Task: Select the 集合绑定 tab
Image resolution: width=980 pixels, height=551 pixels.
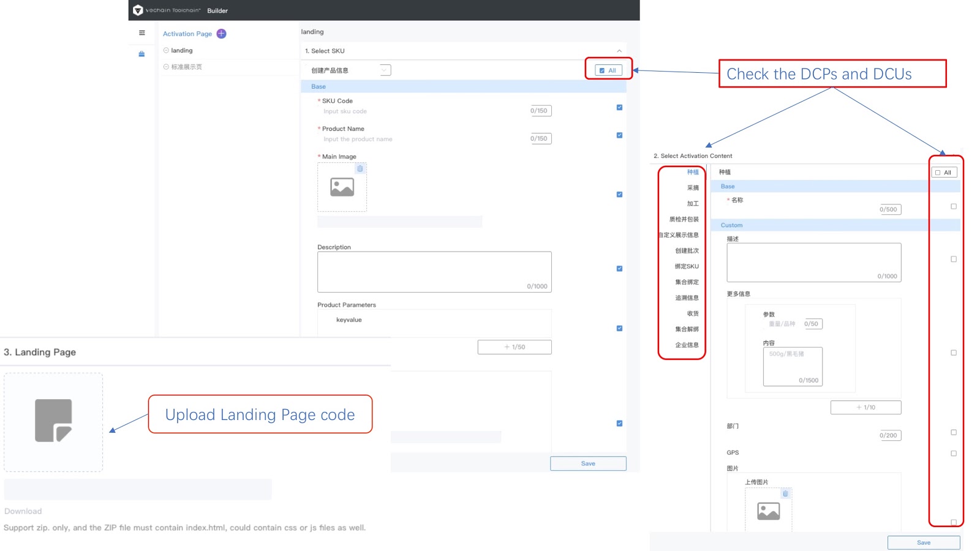Action: (687, 282)
